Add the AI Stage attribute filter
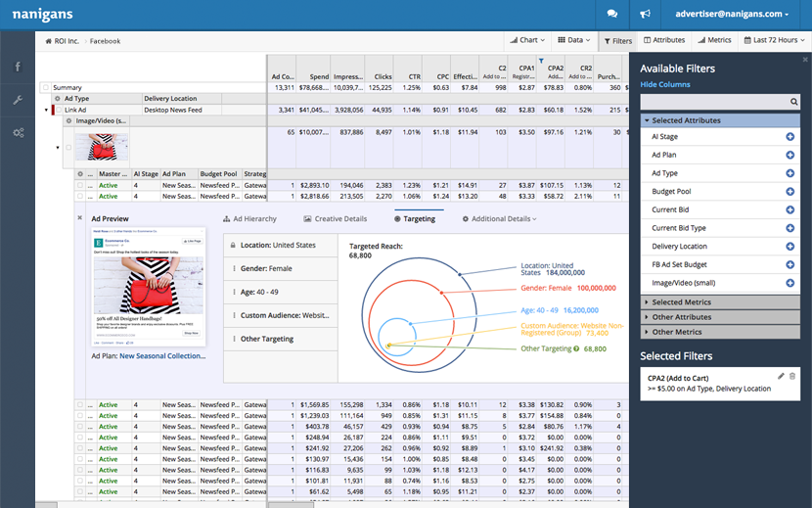The image size is (812, 508). coord(789,137)
